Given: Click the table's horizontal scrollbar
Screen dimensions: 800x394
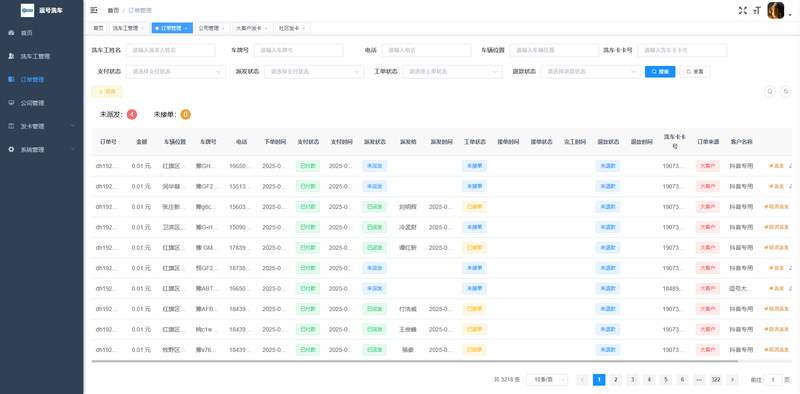Looking at the screenshot, I should point(414,361).
